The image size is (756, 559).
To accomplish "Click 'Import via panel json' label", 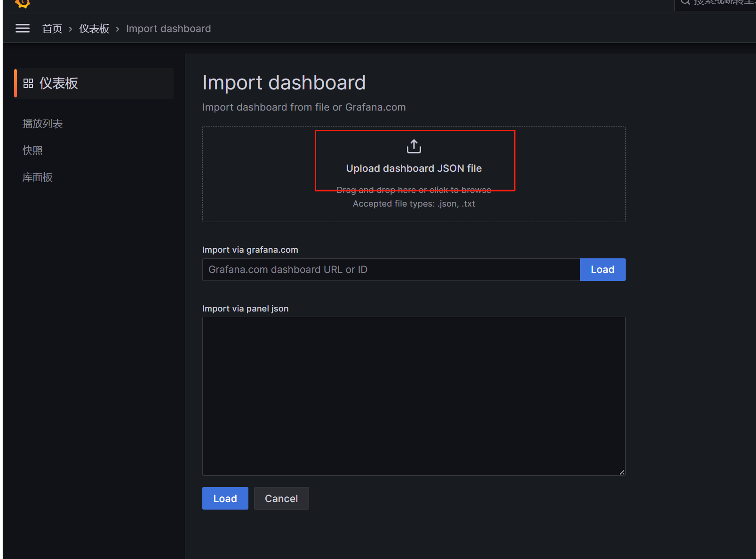I will [x=246, y=309].
